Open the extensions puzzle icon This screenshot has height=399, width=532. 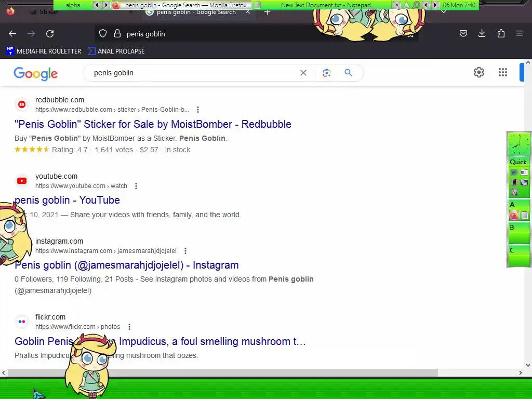point(501,33)
